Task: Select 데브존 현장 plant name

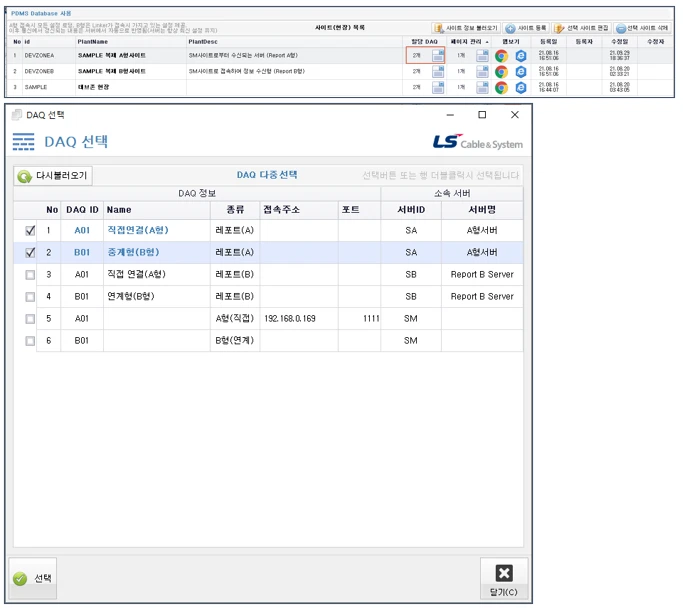Action: (94, 87)
